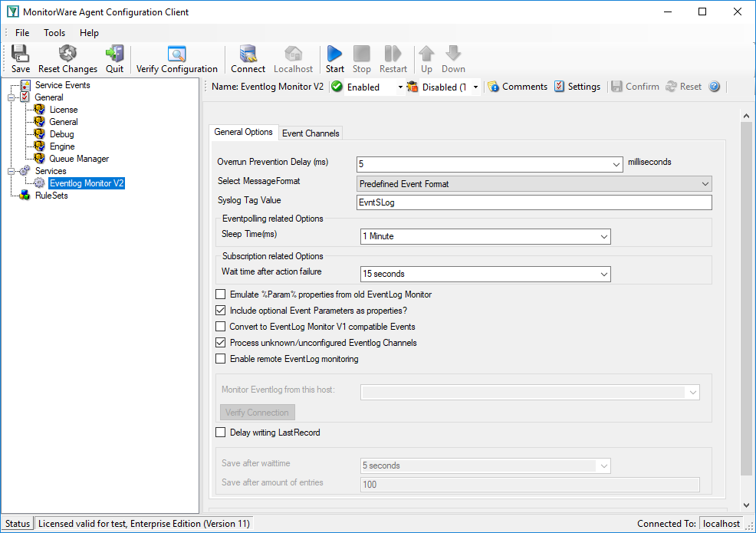756x533 pixels.
Task: Start the service with the Start icon
Action: 334,54
